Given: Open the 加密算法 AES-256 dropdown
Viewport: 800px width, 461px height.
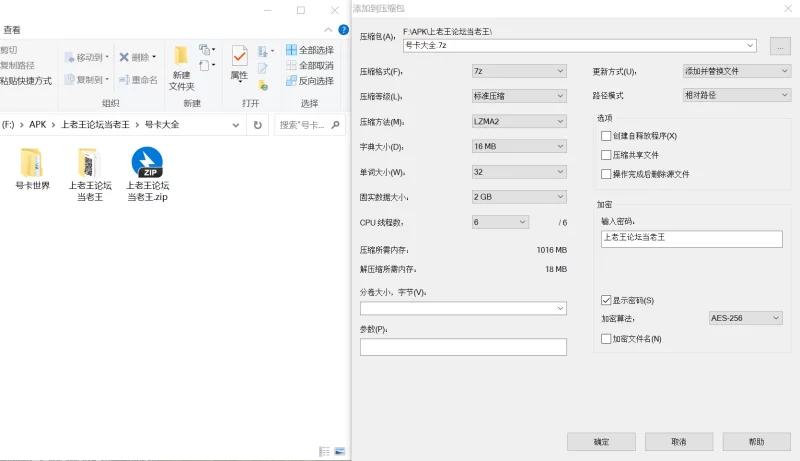Looking at the screenshot, I should 745,318.
